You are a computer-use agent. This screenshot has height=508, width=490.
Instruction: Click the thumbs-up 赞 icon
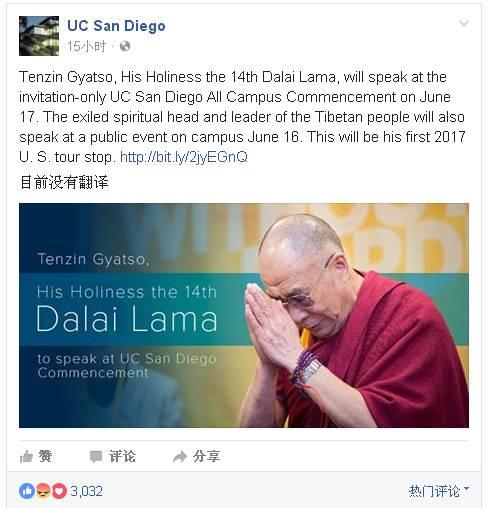click(x=26, y=456)
